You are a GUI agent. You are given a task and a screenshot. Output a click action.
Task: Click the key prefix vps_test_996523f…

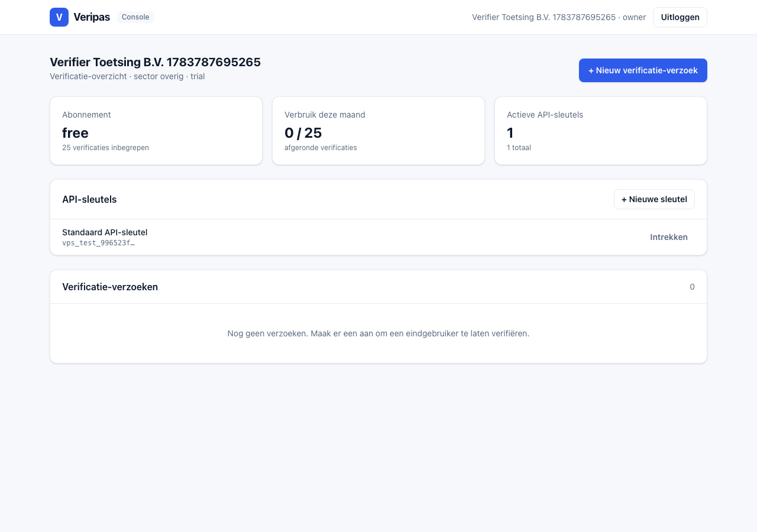coord(98,243)
